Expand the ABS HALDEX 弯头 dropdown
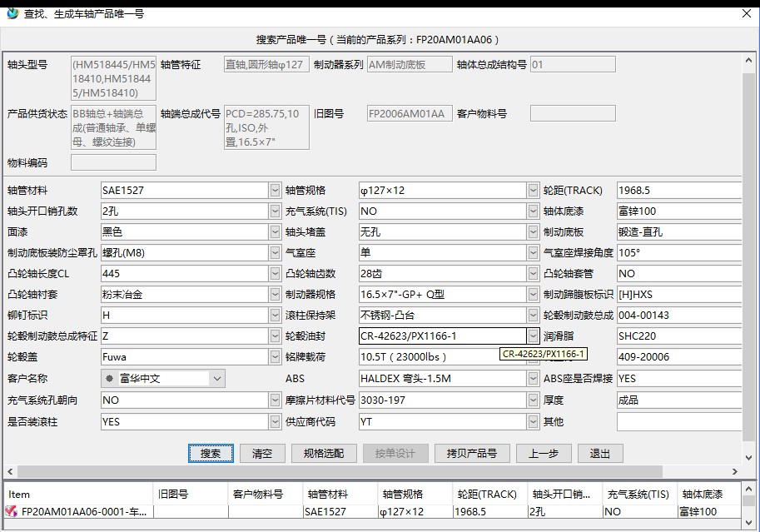Viewport: 760px width, 532px height. coord(534,379)
